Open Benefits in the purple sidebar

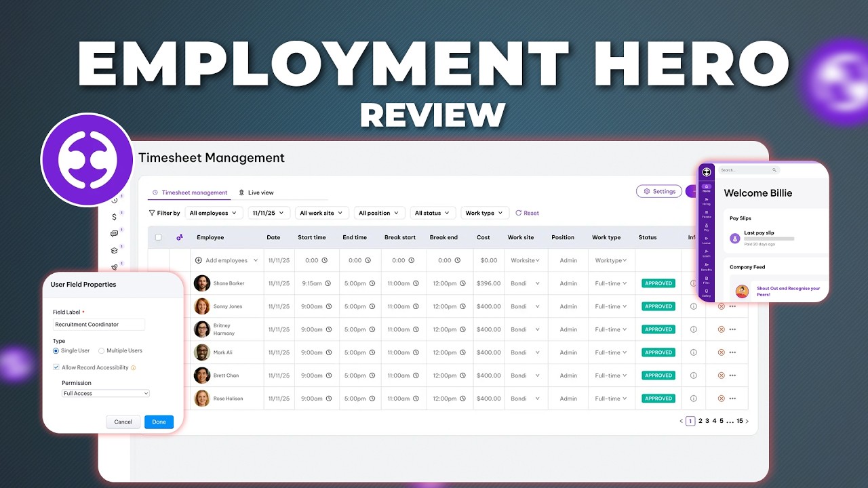[707, 267]
